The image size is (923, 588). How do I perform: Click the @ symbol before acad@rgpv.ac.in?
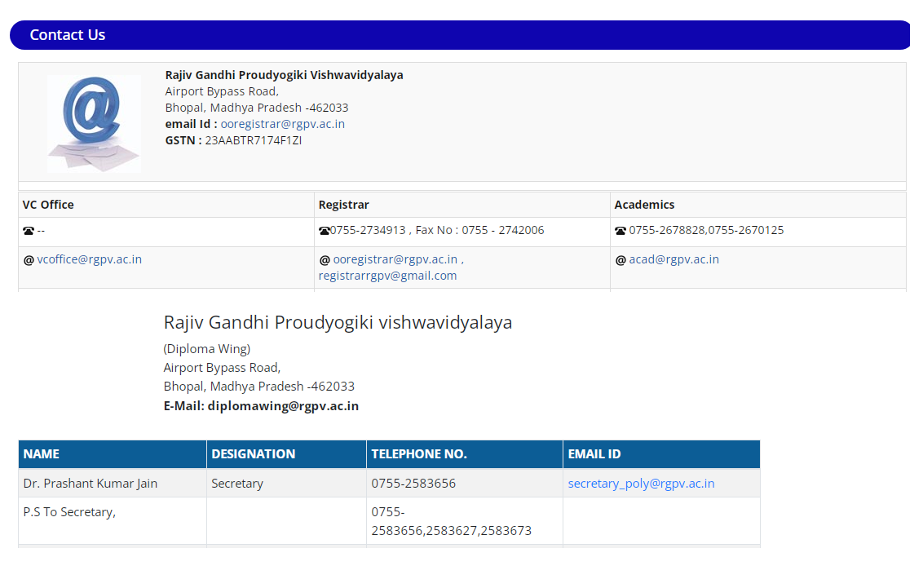click(620, 259)
